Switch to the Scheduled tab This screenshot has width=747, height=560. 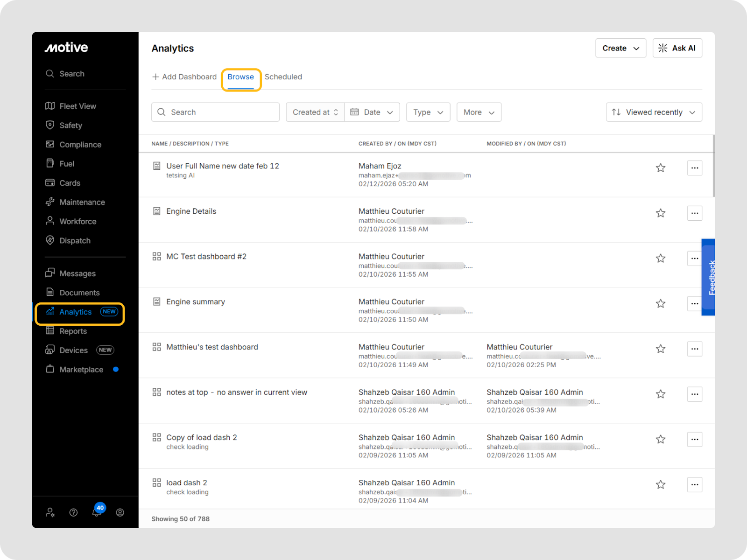(283, 77)
